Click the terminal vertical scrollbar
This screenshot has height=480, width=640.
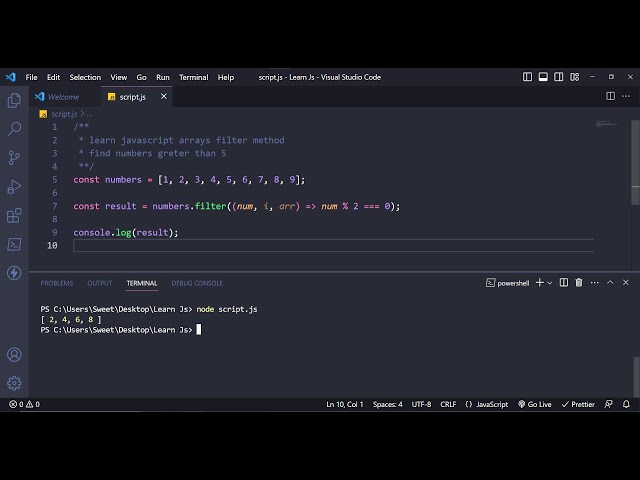click(x=636, y=376)
